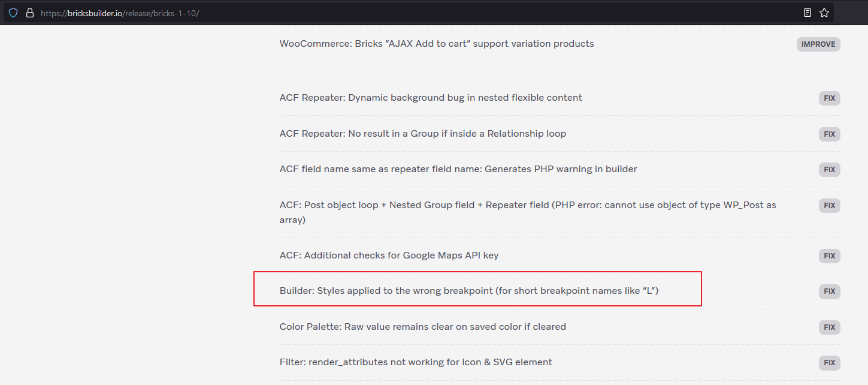Click FIX badge for wrong breakpoint entry
868x385 pixels.
coord(830,291)
